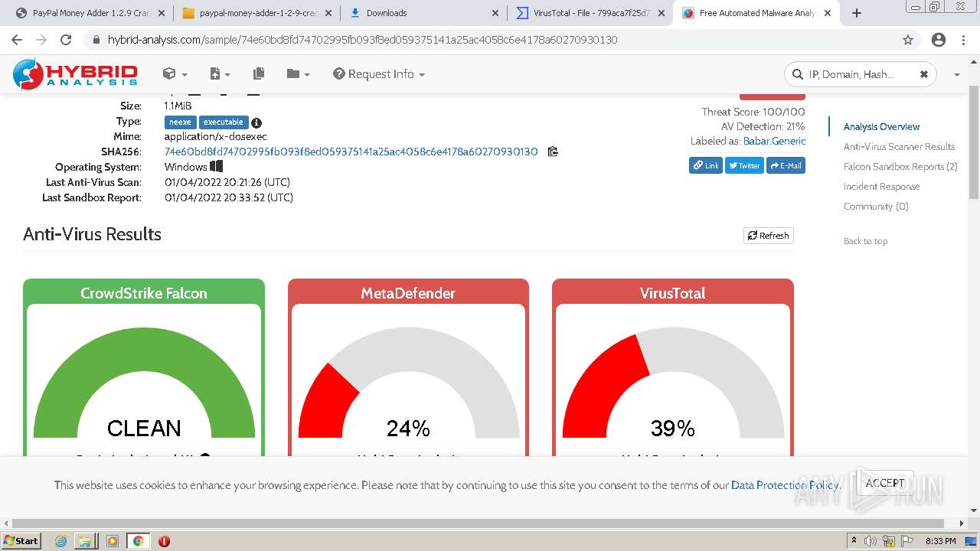Open Windows Explorer from taskbar

point(86,541)
